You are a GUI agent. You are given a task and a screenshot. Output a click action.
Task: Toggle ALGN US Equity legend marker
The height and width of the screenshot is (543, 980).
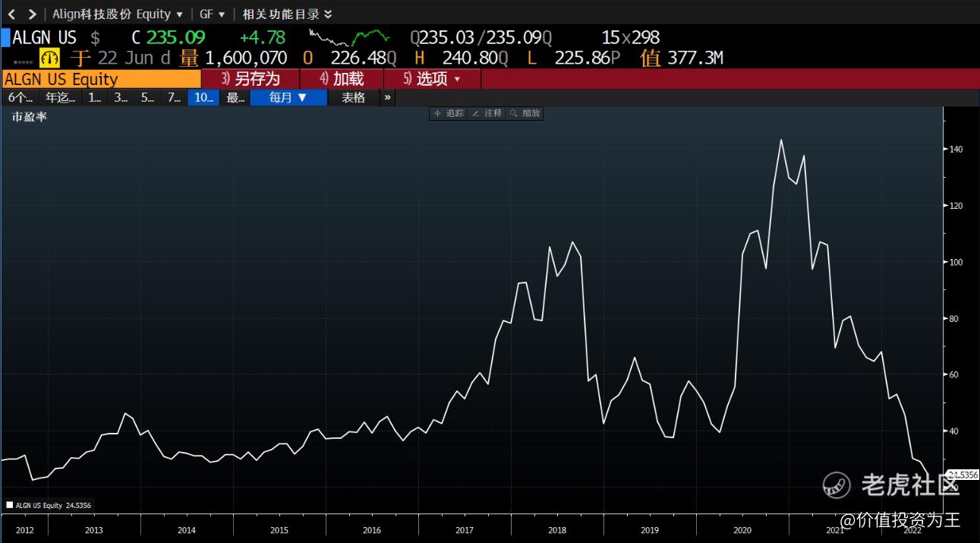click(9, 505)
